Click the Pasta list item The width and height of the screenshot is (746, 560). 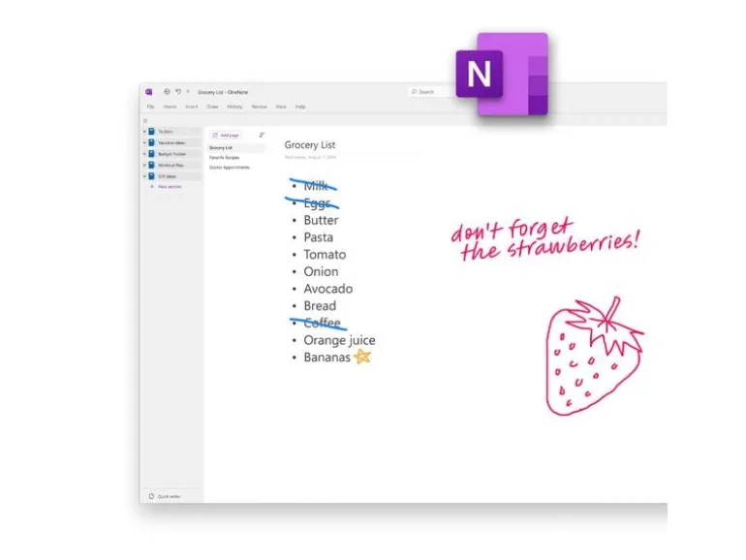[319, 237]
